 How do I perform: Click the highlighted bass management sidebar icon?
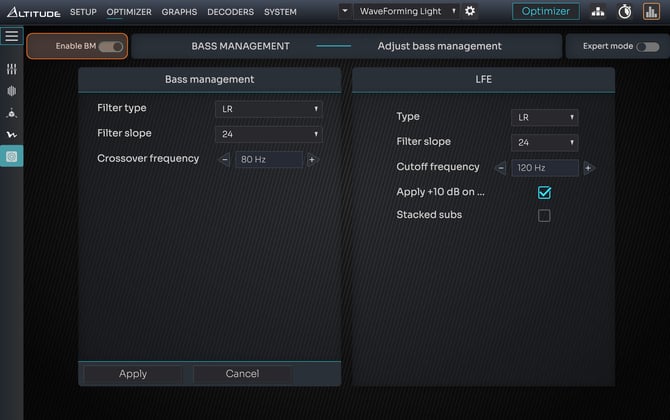(x=11, y=156)
